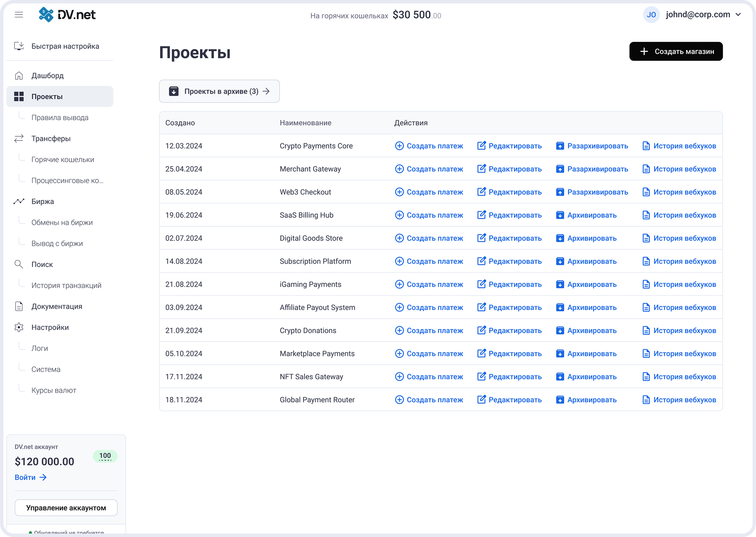Click the Документация document icon
The height and width of the screenshot is (537, 756).
[x=19, y=306]
